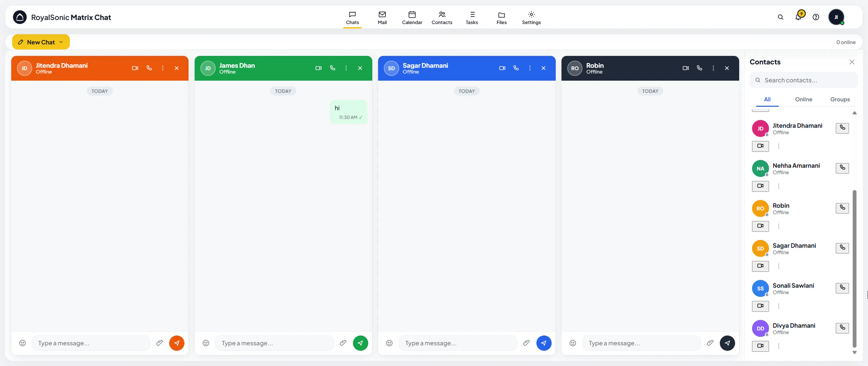This screenshot has height=366, width=868.
Task: Switch to Groups contacts tab
Action: 840,99
